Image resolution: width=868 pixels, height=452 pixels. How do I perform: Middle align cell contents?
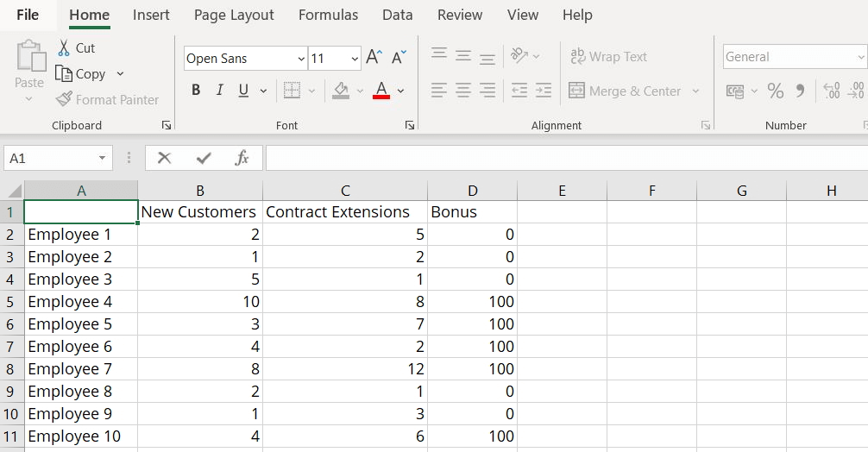click(463, 56)
